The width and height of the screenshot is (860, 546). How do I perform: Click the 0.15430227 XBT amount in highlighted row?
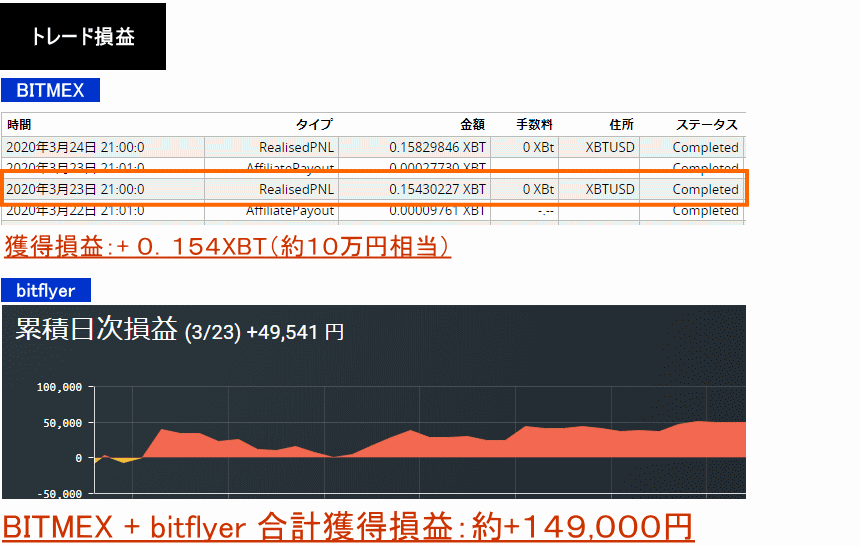(438, 189)
